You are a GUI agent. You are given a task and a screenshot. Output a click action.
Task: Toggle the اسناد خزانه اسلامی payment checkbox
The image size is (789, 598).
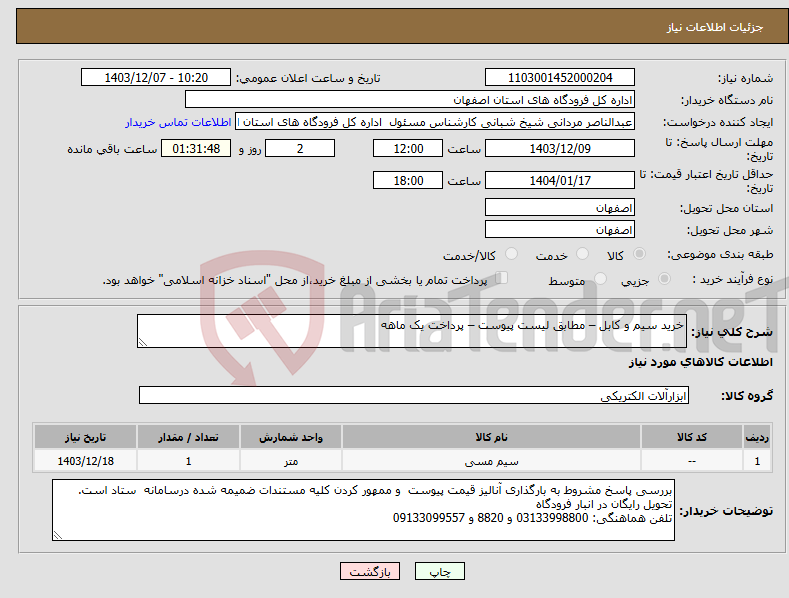pyautogui.click(x=502, y=277)
